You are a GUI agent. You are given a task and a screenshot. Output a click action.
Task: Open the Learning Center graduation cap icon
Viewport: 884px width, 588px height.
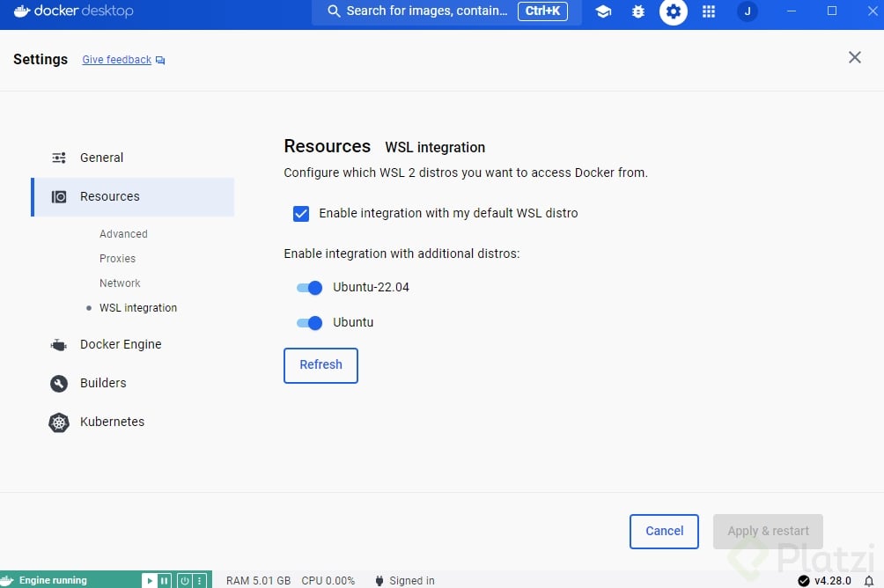click(603, 11)
